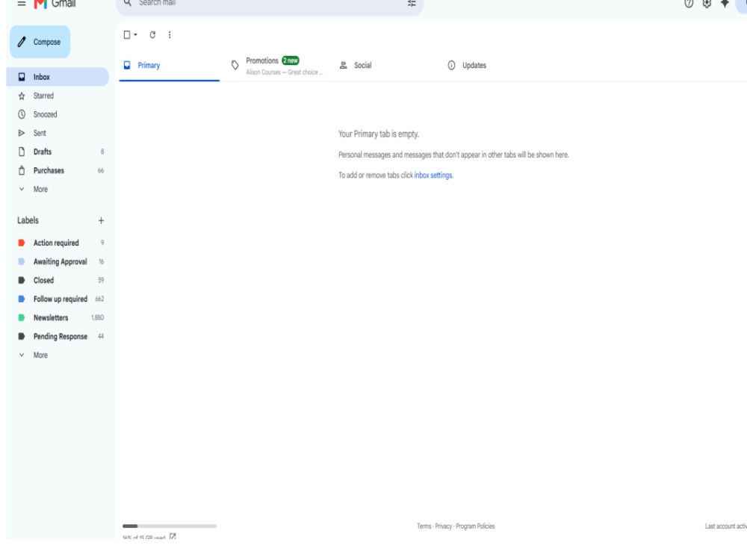Switch to the Promotions tab
747x560 pixels.
point(277,66)
